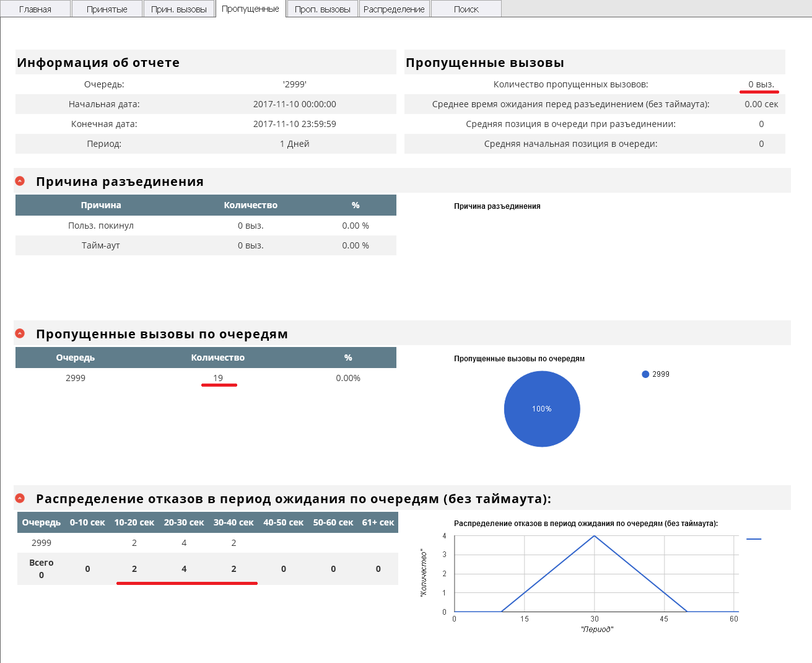Screen dimensions: 812x663
Task: Click the blue 100% pie chart slice
Action: point(542,409)
